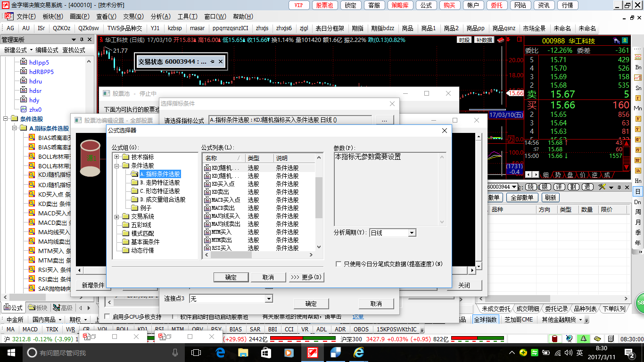Enable 启用多CPU多核支持 checkbox
The width and height of the screenshot is (644, 362).
click(107, 317)
